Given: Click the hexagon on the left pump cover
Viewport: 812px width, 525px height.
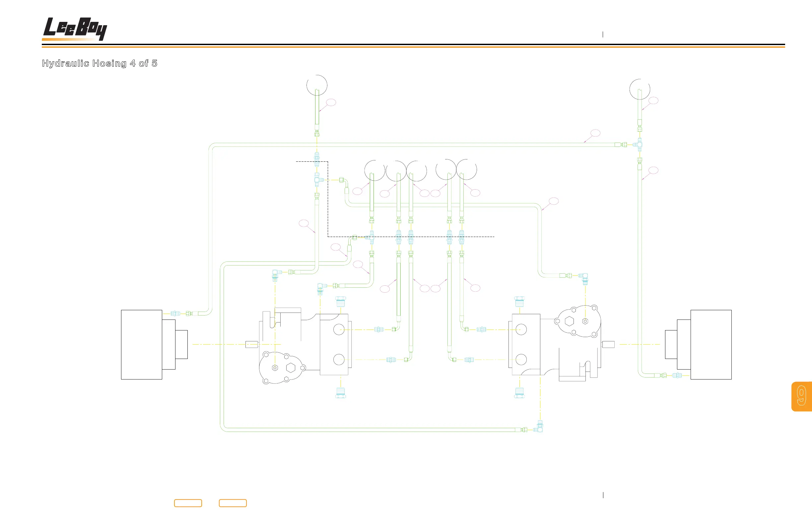Looking at the screenshot, I should 291,368.
